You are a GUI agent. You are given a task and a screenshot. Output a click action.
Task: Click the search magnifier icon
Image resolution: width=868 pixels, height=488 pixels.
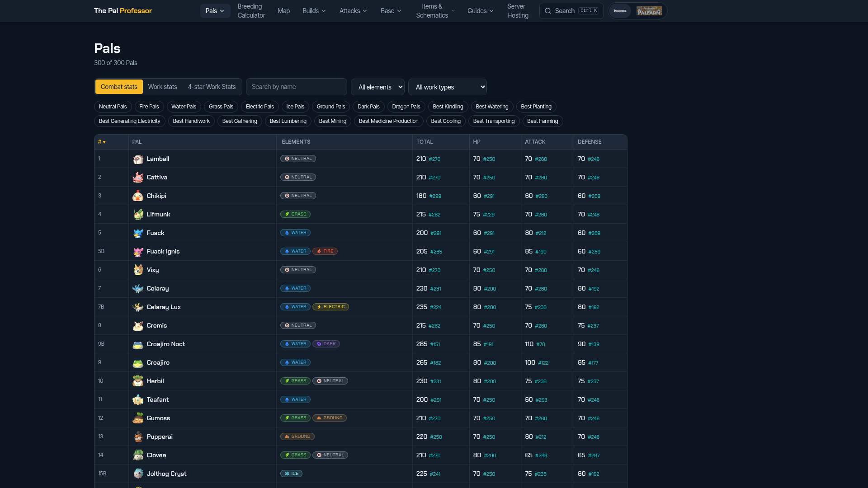click(x=548, y=11)
